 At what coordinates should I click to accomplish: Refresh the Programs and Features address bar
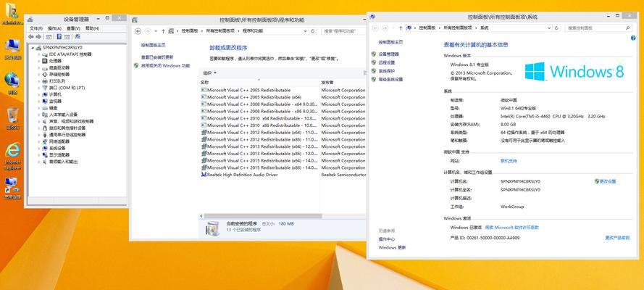312,30
